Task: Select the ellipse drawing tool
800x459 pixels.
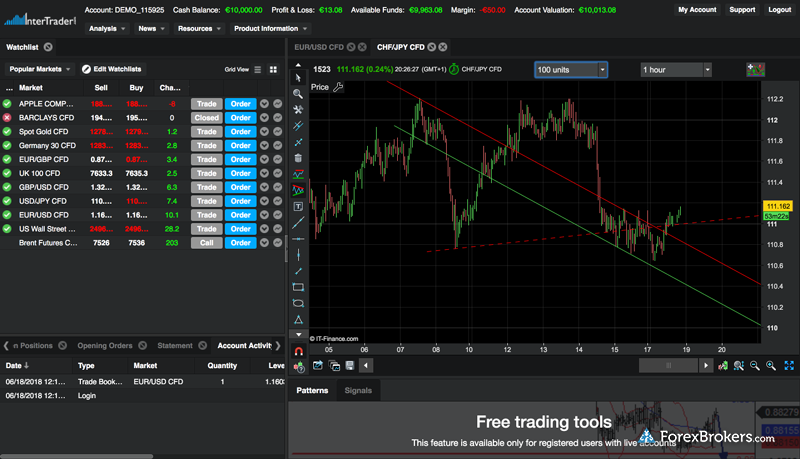Action: click(298, 303)
